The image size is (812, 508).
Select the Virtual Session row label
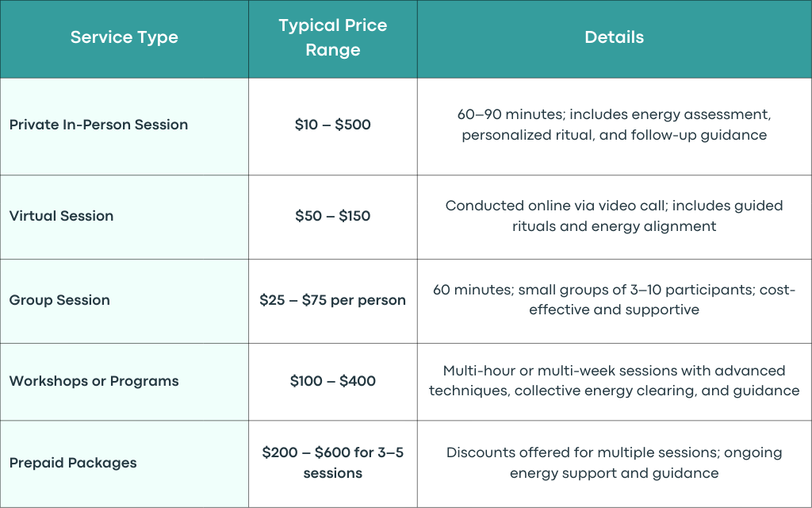[x=61, y=216]
